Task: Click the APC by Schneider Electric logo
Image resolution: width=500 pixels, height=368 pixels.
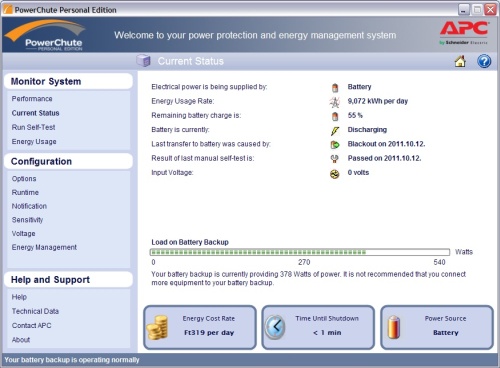Action: [464, 33]
